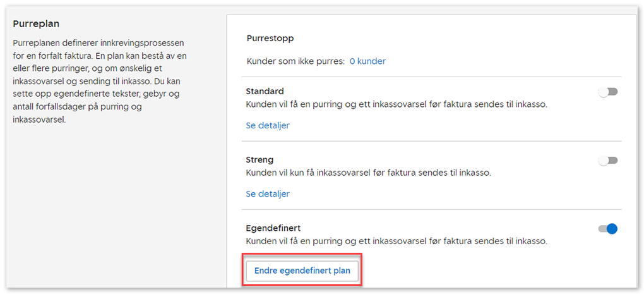Click the description text under Egendefinert
This screenshot has width=644, height=294.
click(396, 241)
